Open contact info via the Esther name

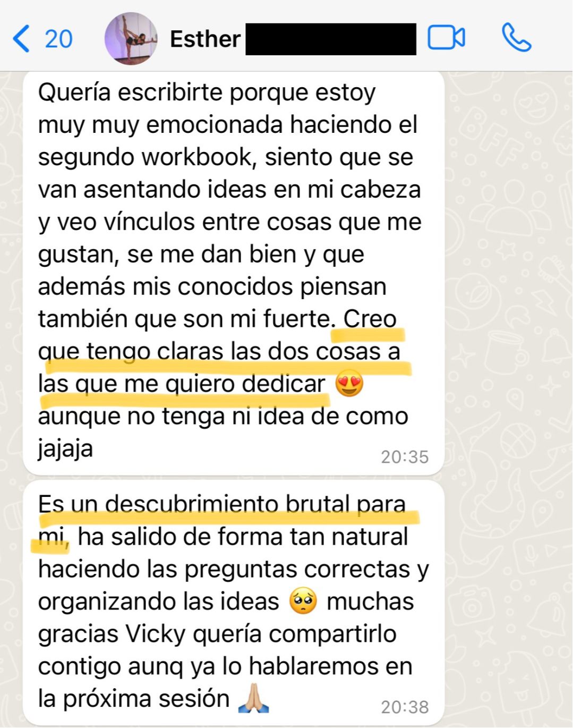tap(205, 39)
